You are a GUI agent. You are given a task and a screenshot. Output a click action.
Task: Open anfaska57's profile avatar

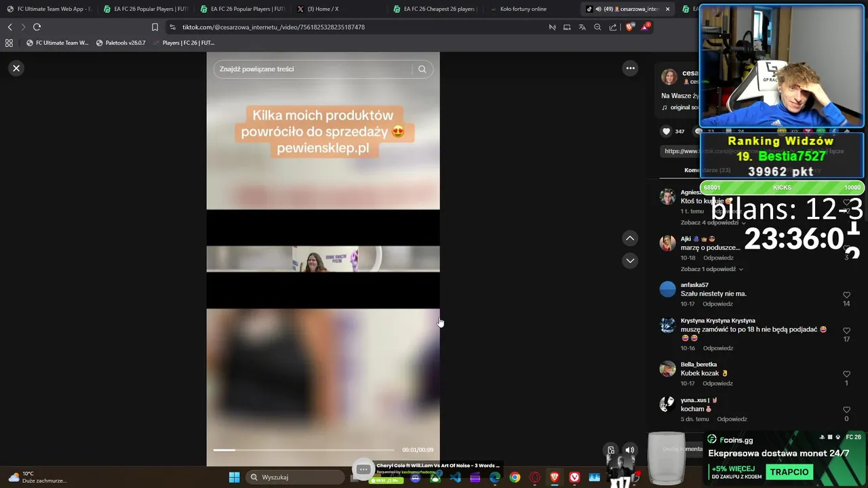click(668, 289)
